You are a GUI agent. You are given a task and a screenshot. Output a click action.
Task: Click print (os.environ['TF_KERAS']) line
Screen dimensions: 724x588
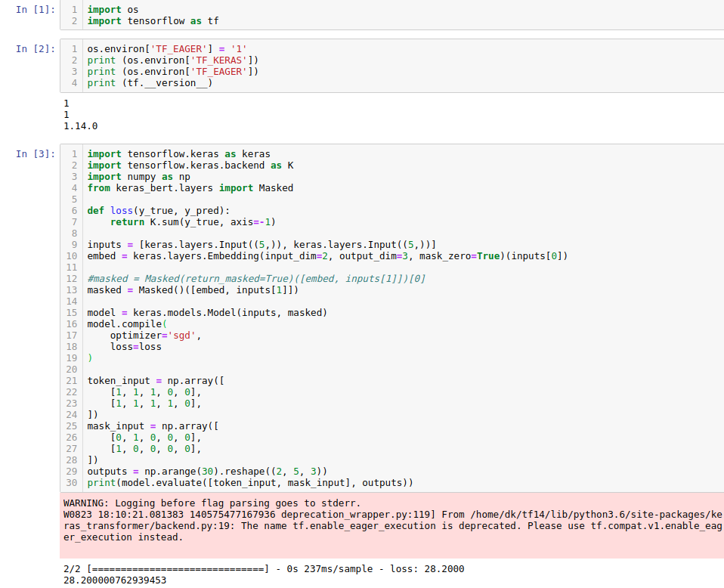click(173, 60)
